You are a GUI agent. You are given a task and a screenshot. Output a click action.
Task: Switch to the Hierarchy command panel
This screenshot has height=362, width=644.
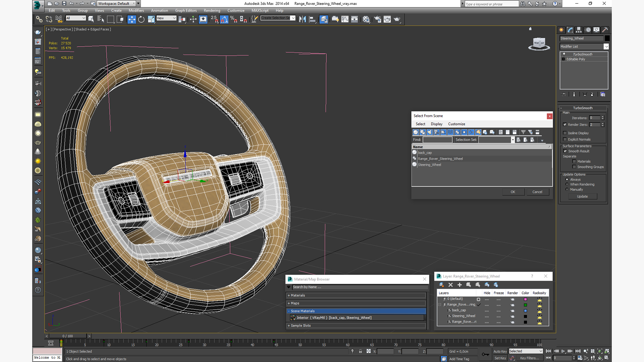pos(579,30)
